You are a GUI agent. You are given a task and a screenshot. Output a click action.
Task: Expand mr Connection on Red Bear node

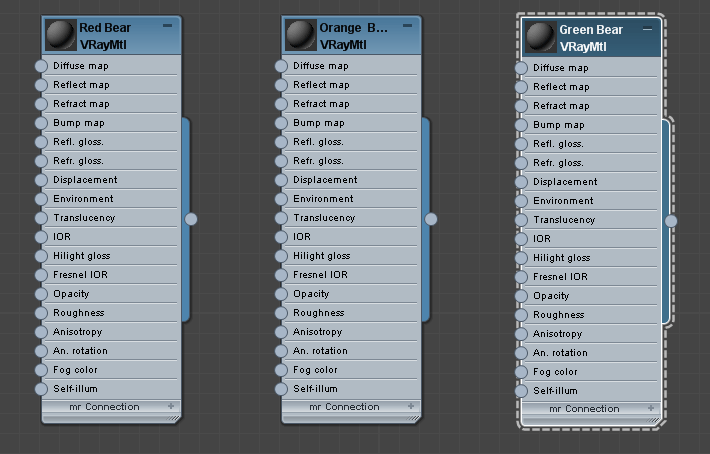point(171,406)
